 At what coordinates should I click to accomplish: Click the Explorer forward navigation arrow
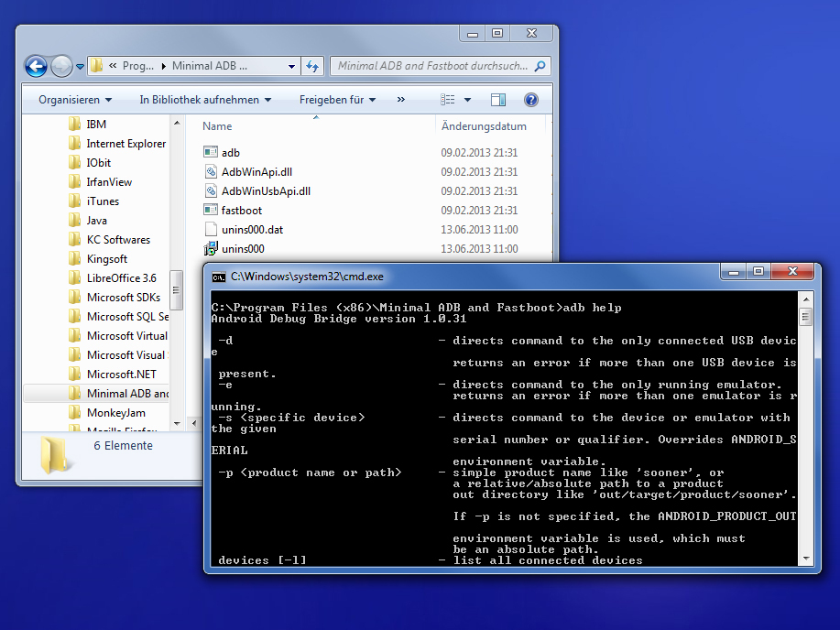(x=61, y=66)
